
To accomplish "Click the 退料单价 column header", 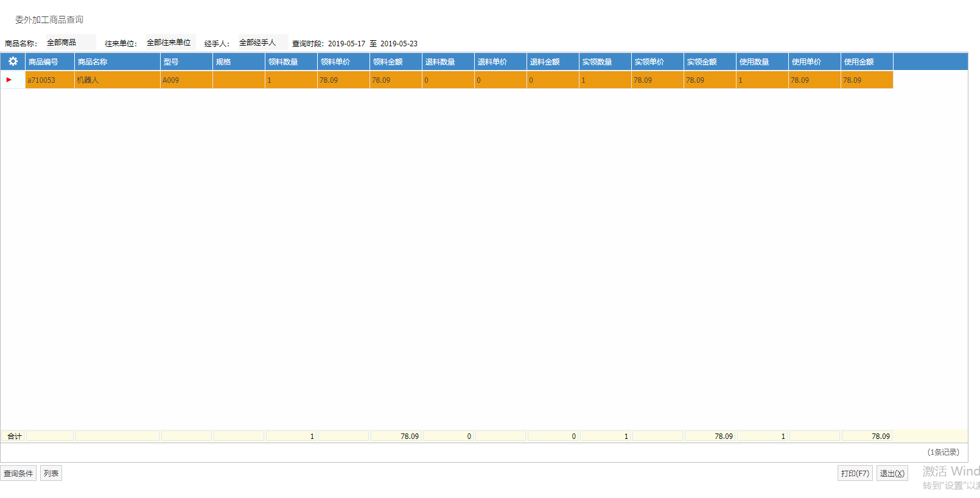I will point(500,61).
